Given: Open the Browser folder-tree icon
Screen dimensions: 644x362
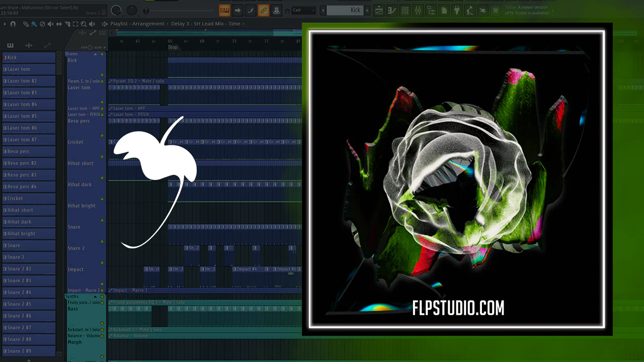Looking at the screenshot, I should coord(431,10).
